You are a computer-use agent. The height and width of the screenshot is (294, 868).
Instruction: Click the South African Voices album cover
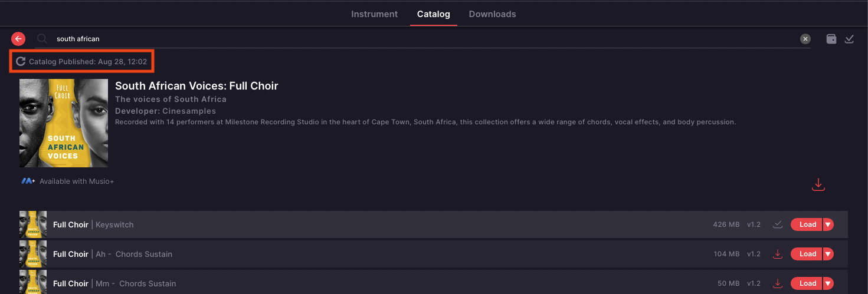click(x=64, y=123)
